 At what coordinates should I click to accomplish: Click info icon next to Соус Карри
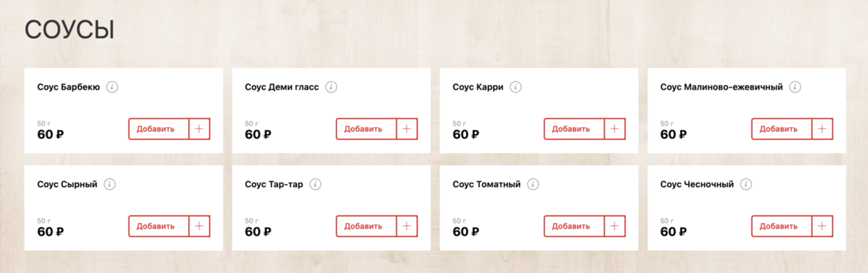coord(516,87)
